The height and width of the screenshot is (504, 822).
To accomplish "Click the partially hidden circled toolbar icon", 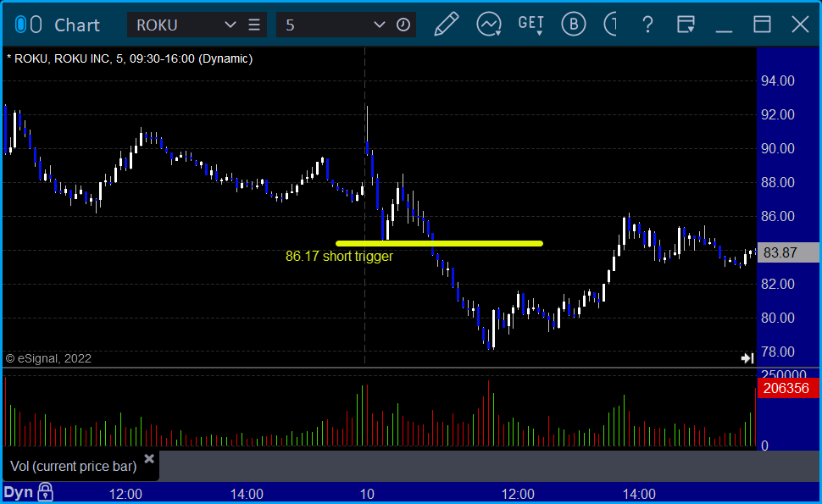I will (x=610, y=24).
